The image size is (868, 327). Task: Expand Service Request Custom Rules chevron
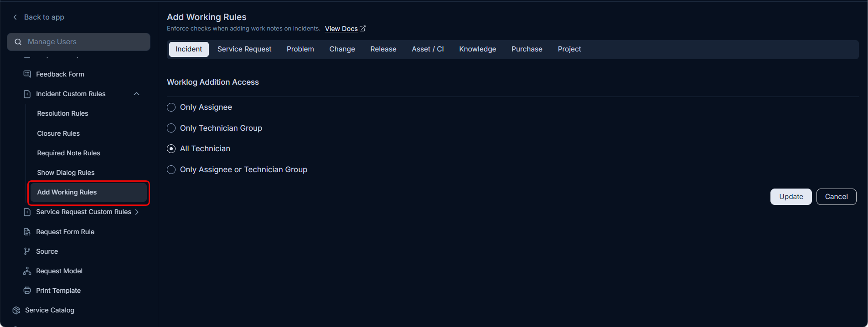tap(137, 212)
